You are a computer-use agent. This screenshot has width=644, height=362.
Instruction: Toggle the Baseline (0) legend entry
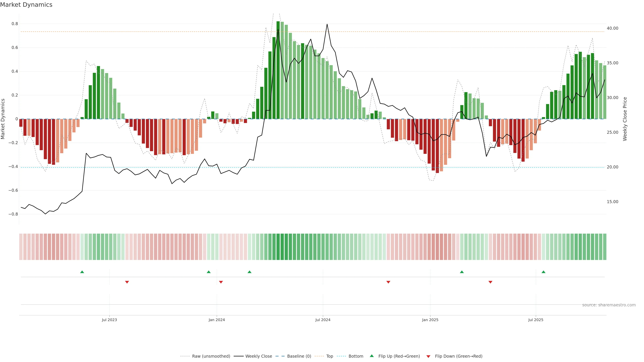(x=299, y=356)
